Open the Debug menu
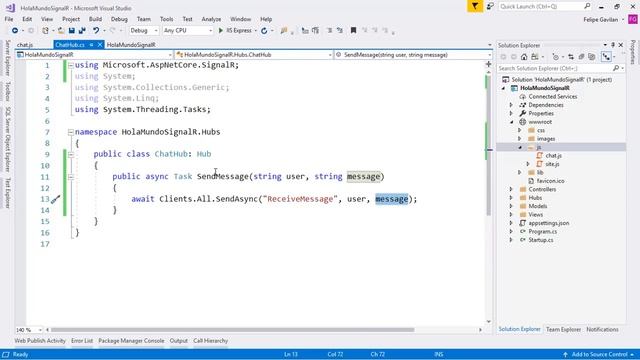 click(x=119, y=19)
